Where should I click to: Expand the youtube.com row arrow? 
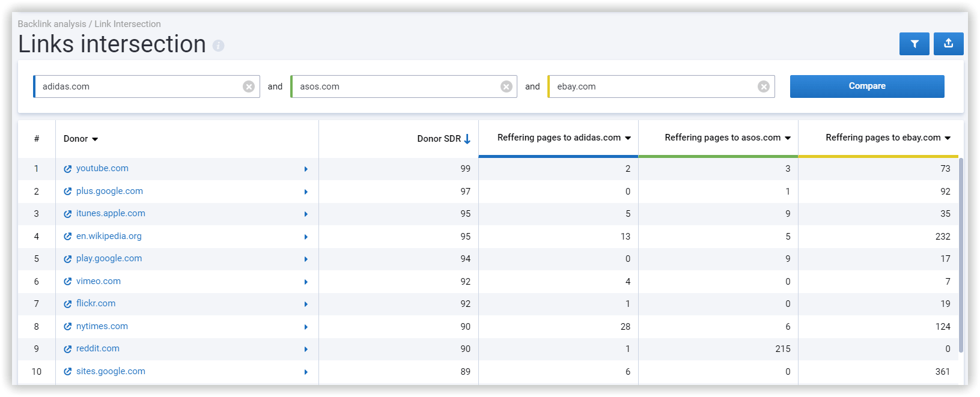306,169
